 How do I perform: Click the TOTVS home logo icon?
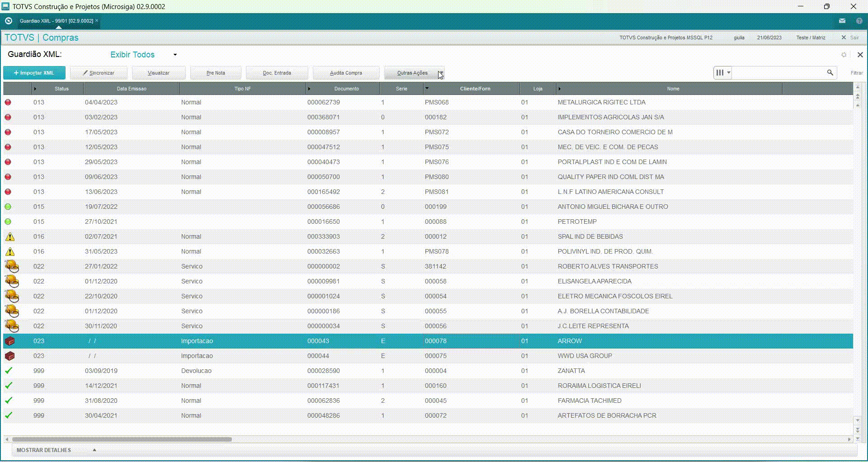tap(8, 21)
